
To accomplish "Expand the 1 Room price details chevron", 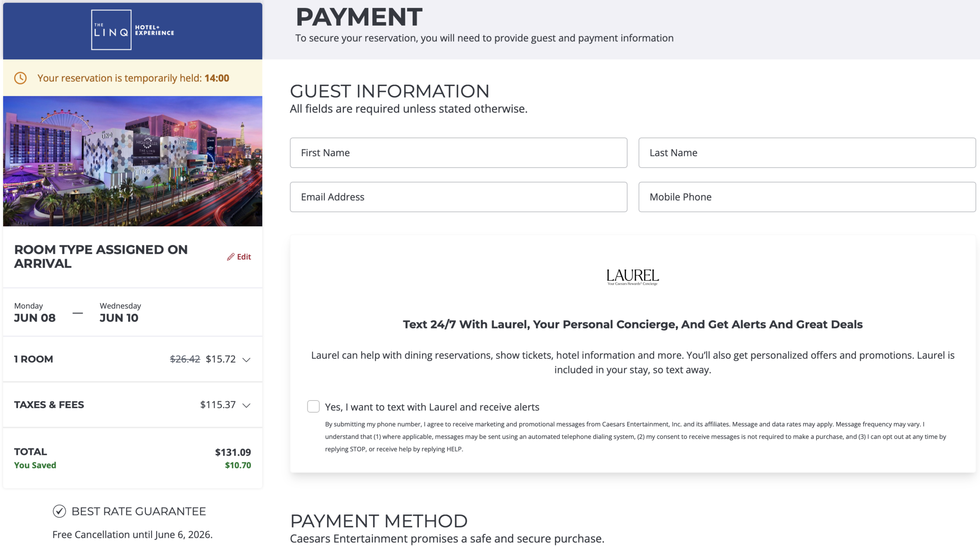I will 247,360.
